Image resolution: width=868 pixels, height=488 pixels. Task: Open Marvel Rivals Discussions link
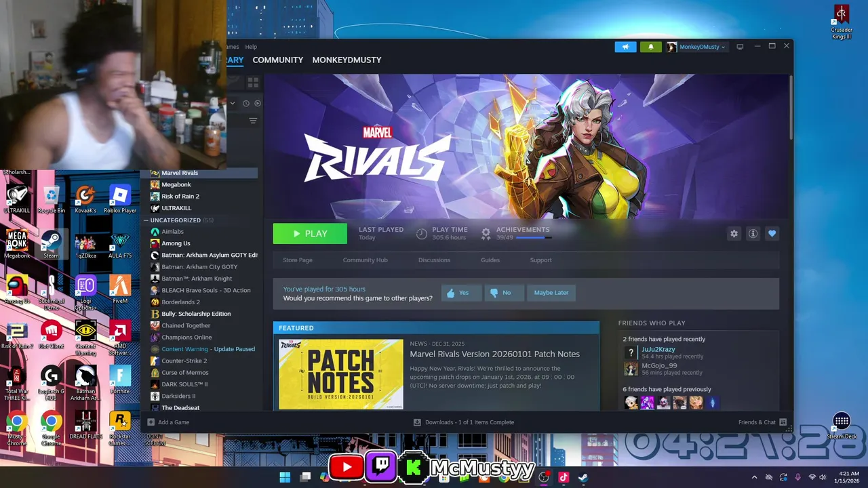pos(434,260)
